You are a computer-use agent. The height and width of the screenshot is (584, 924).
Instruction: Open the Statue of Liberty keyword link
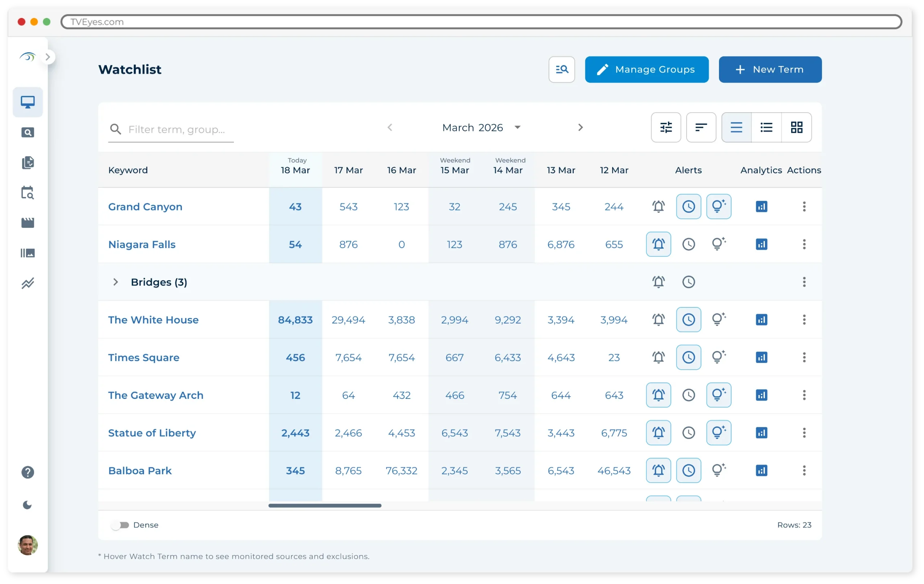[152, 433]
